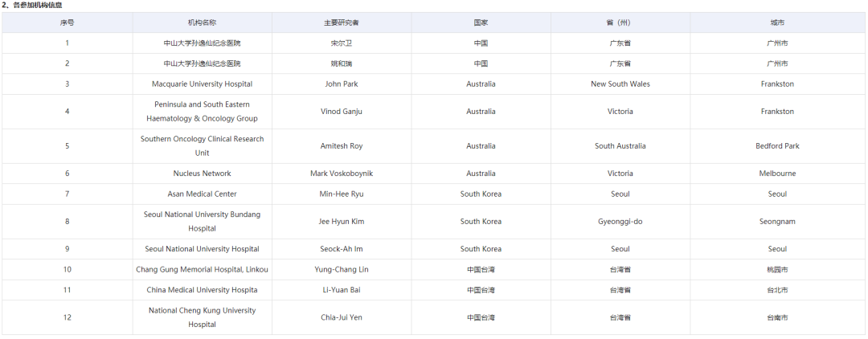Click the Mark Voskoboynik cell
The width and height of the screenshot is (868, 339).
342,173
